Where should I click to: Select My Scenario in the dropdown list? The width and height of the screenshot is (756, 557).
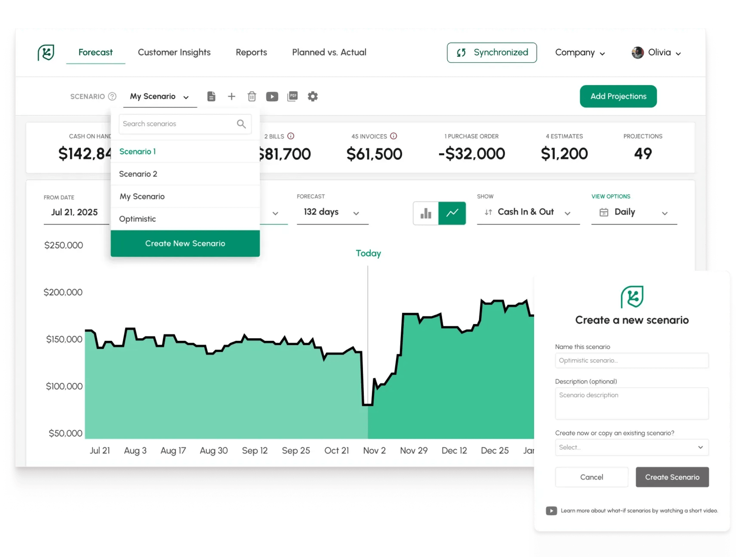tap(185, 197)
